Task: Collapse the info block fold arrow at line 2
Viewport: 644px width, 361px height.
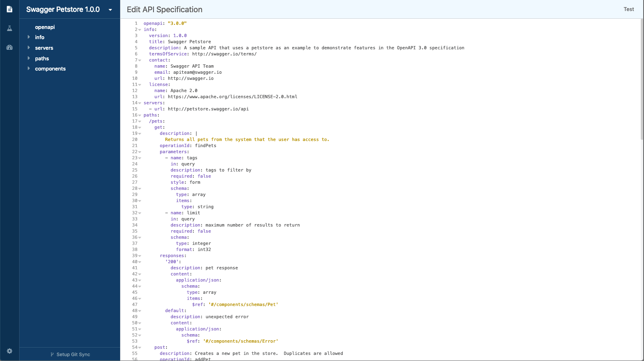Action: pyautogui.click(x=140, y=30)
